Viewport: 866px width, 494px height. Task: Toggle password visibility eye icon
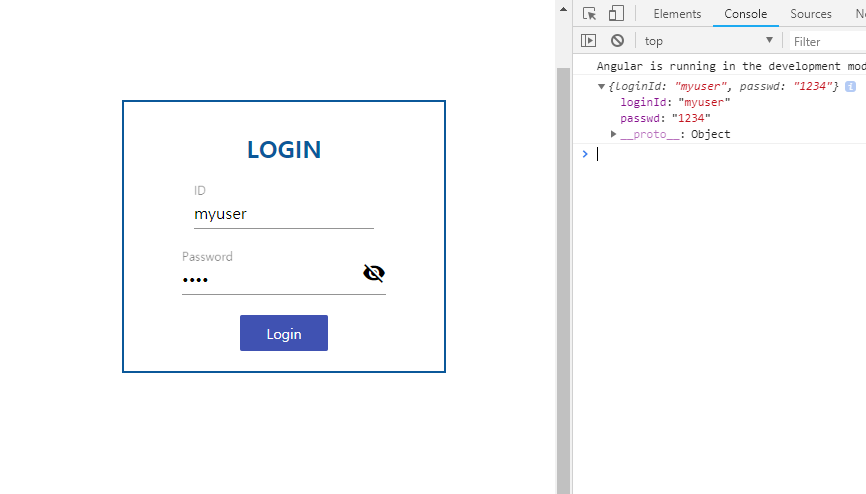pos(374,273)
